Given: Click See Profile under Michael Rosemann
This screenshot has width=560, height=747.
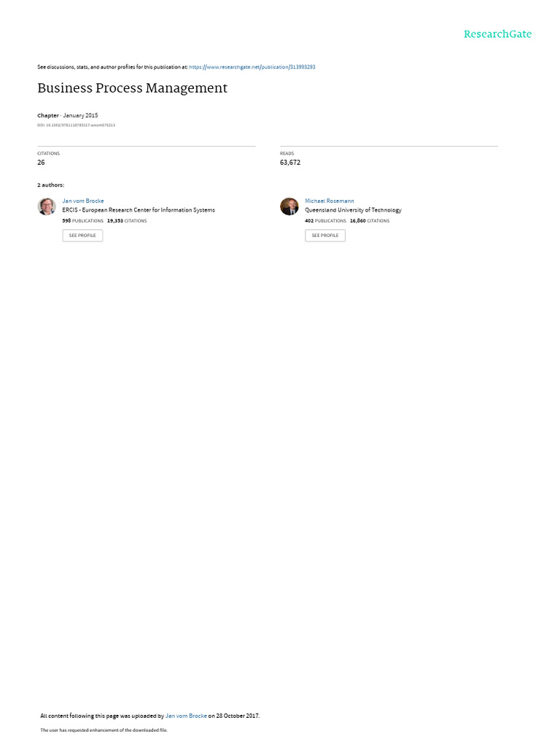Looking at the screenshot, I should click(325, 236).
